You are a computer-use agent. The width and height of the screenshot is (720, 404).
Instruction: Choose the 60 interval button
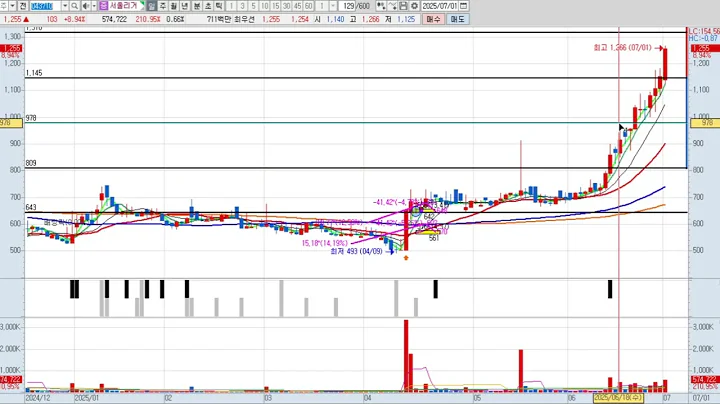pos(309,6)
